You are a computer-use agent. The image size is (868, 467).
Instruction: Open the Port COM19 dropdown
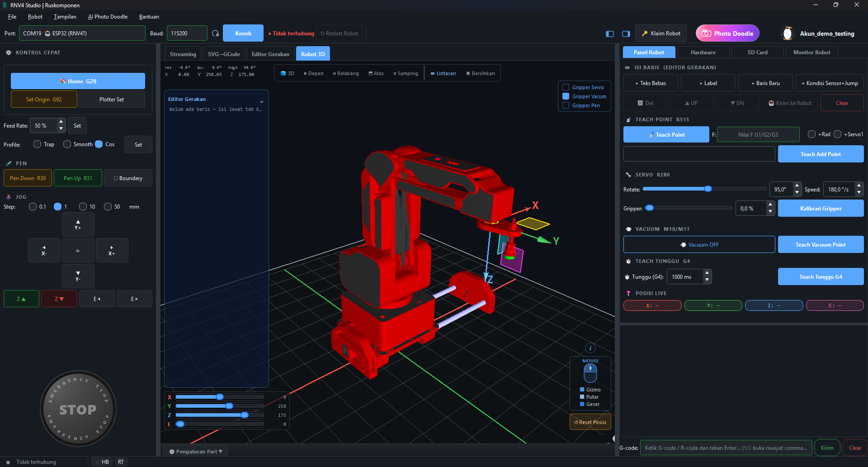pyautogui.click(x=82, y=33)
